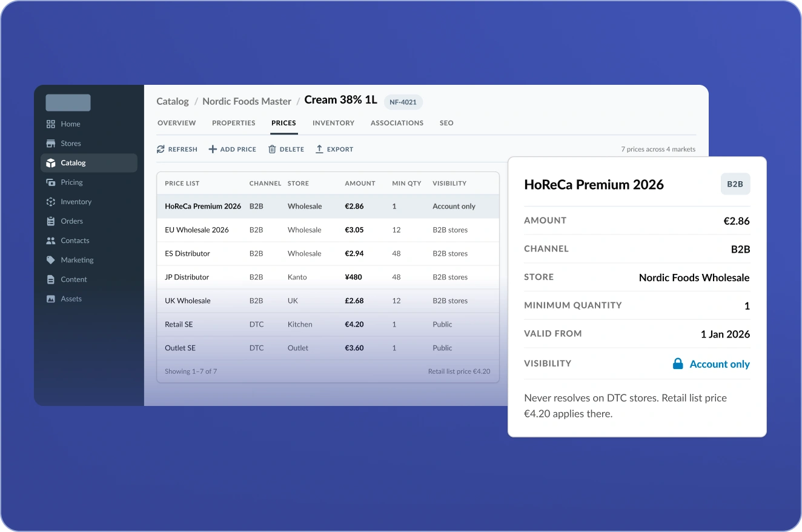Image resolution: width=802 pixels, height=532 pixels.
Task: Click the Kanto store cell
Action: coord(297,277)
